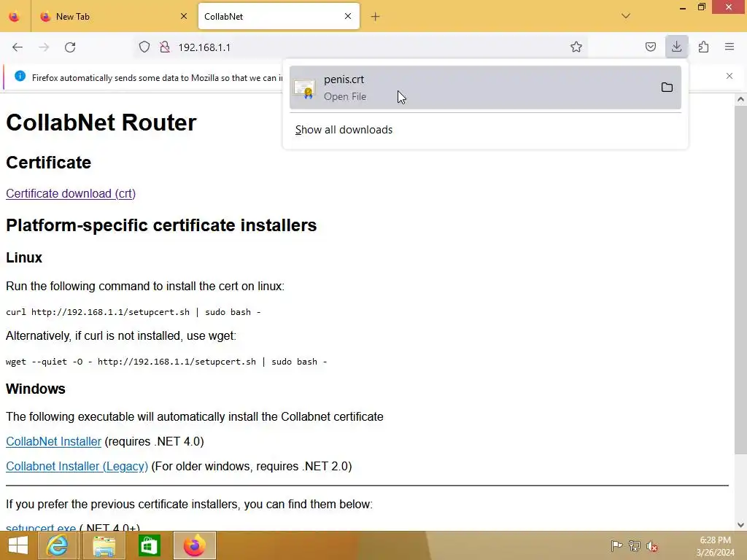Open the Firefox application menu
Viewport: 747px width, 560px height.
tap(729, 47)
